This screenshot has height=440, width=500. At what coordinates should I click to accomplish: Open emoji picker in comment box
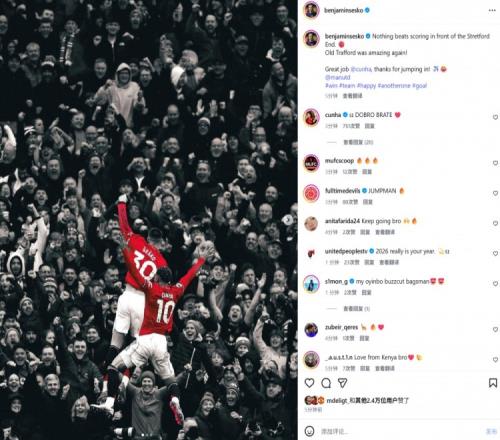coord(309,431)
